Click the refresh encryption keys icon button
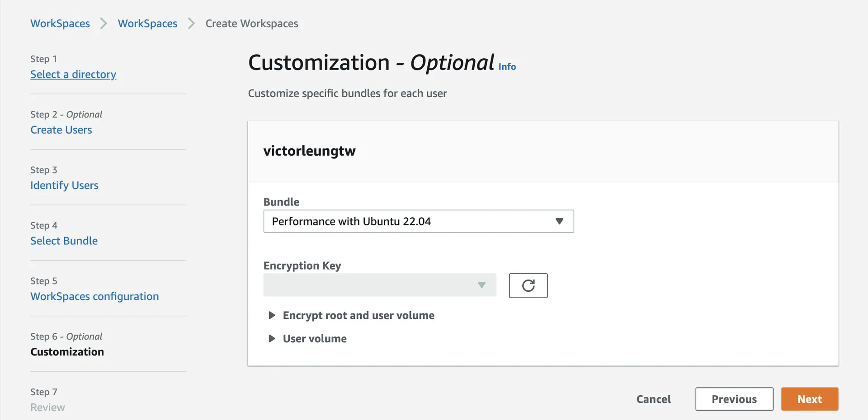Image resolution: width=868 pixels, height=420 pixels. click(528, 285)
